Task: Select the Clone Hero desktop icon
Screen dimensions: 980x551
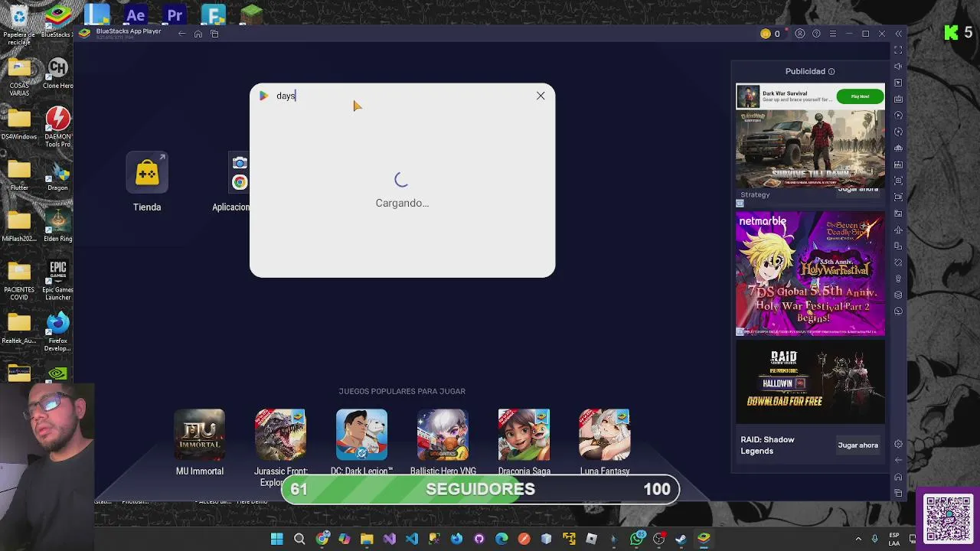Action: [x=57, y=73]
